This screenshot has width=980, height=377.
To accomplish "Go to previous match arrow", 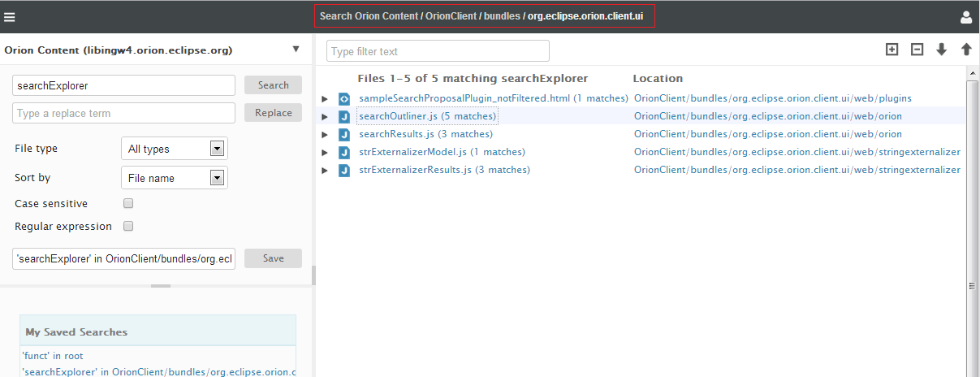I will 966,50.
